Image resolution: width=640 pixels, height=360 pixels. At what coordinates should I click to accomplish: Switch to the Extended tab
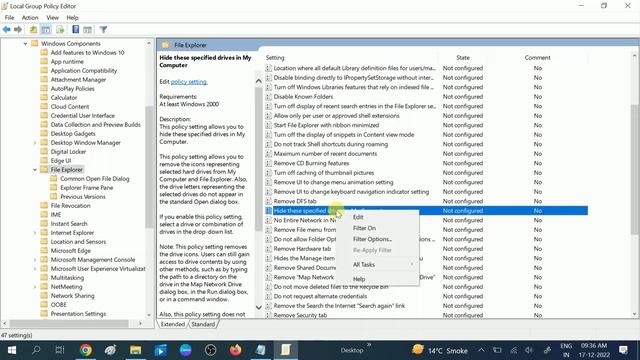172,324
